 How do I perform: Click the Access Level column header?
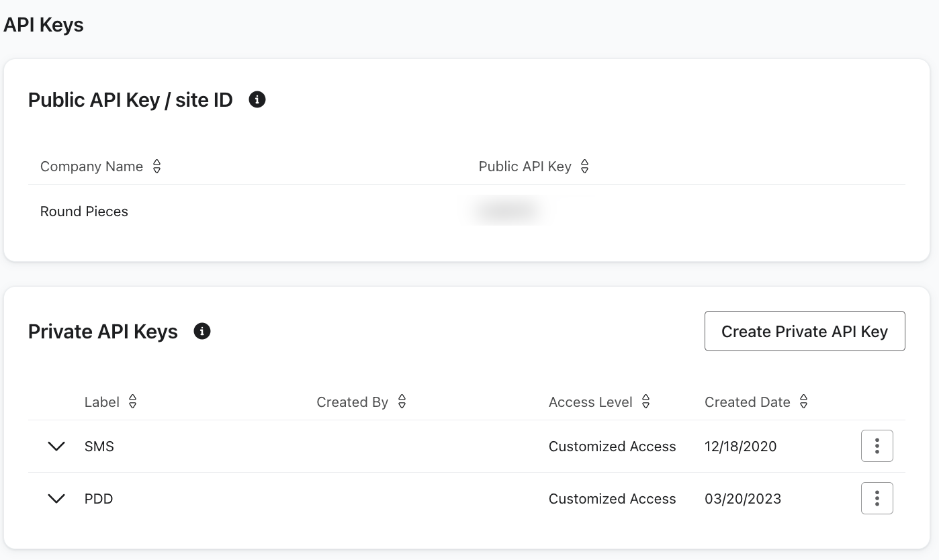pyautogui.click(x=590, y=402)
